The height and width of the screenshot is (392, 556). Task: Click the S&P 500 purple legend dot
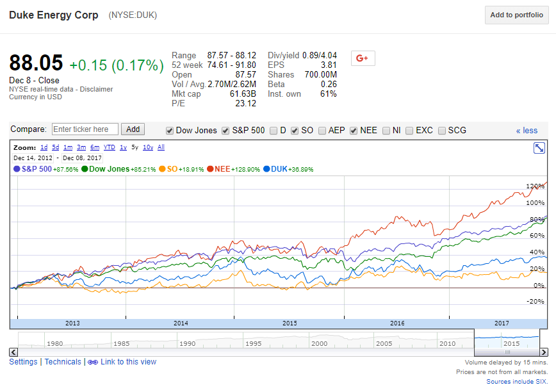pos(17,169)
